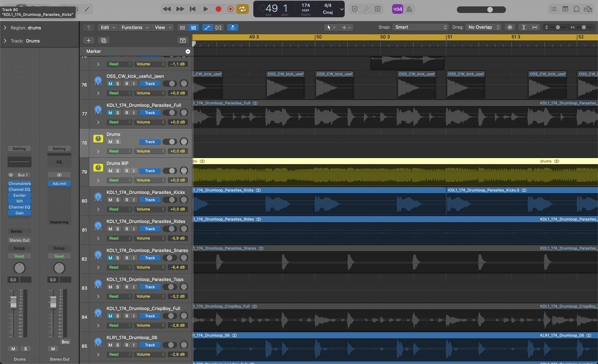Toggle the Horizontal Auto Zoom button
Image resolution: width=598 pixels, height=364 pixels.
tap(535, 27)
